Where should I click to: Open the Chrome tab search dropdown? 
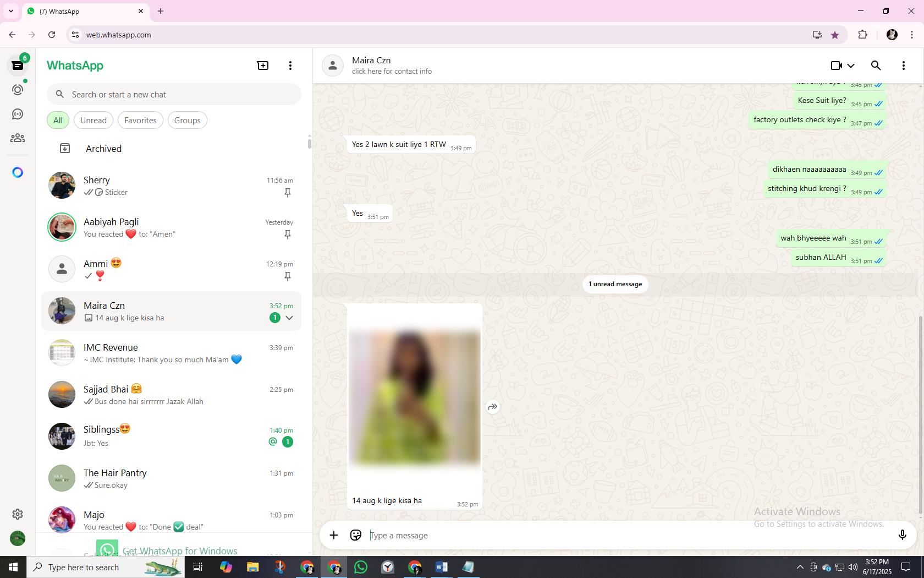[x=10, y=11]
